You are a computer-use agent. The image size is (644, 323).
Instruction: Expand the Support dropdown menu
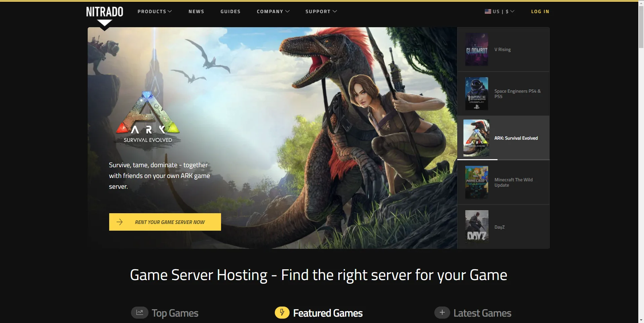[x=321, y=11]
